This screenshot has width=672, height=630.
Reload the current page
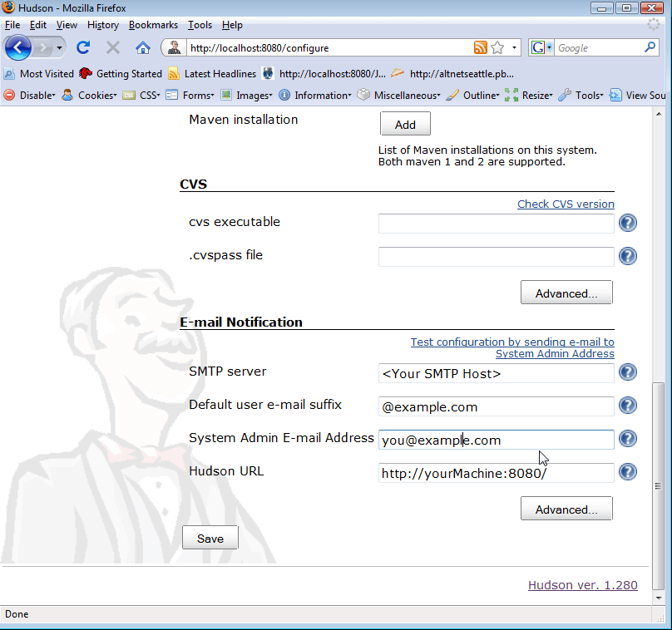82,47
